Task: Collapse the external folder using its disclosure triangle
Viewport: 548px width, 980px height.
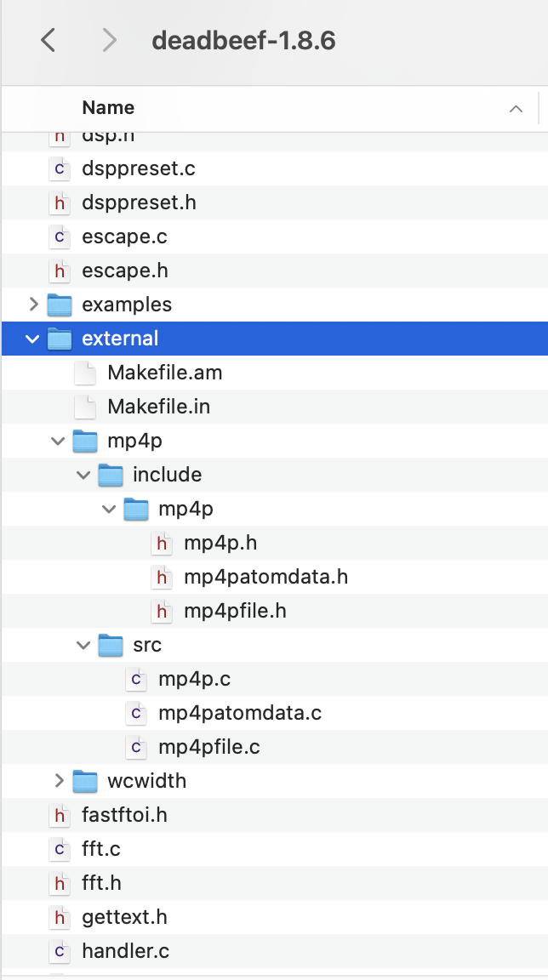Action: pos(32,339)
